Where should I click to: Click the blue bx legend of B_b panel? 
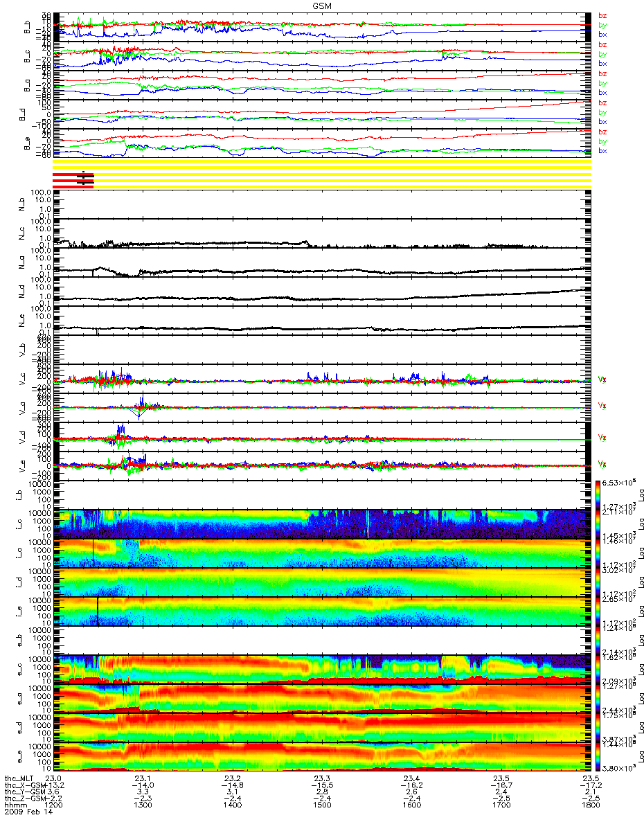pos(602,34)
